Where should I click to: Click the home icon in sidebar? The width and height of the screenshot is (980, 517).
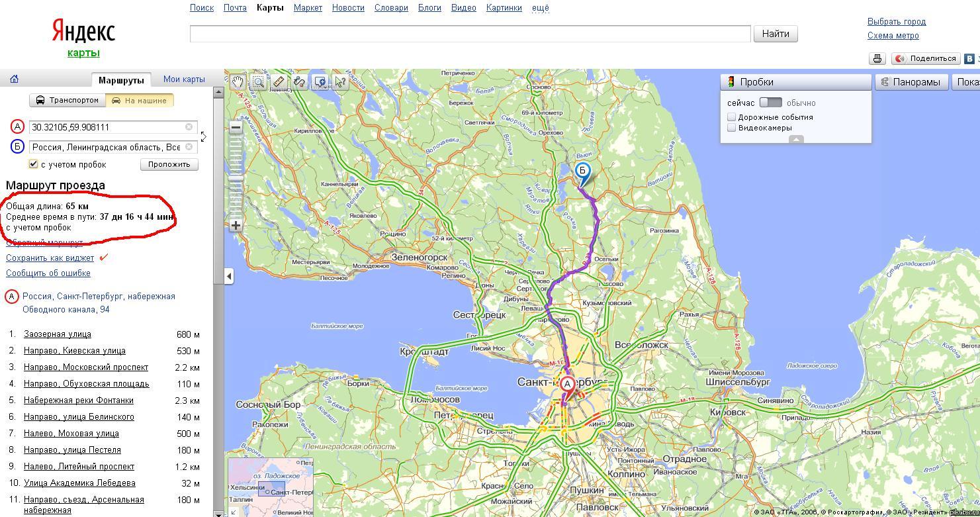tap(14, 79)
